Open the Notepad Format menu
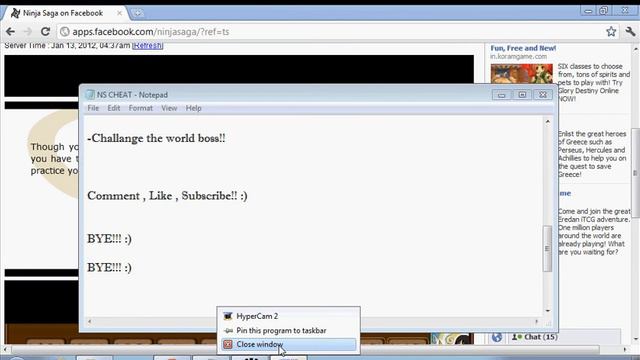 (140, 108)
